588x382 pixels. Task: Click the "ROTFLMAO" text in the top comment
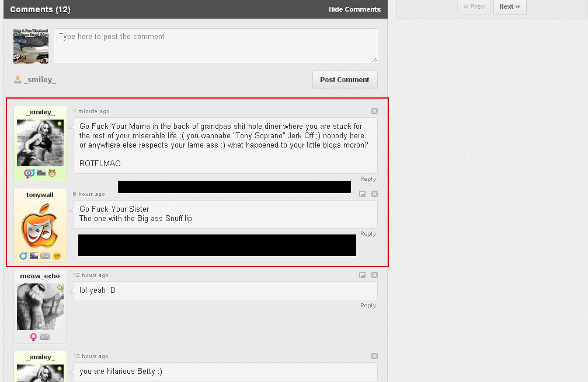pos(100,163)
